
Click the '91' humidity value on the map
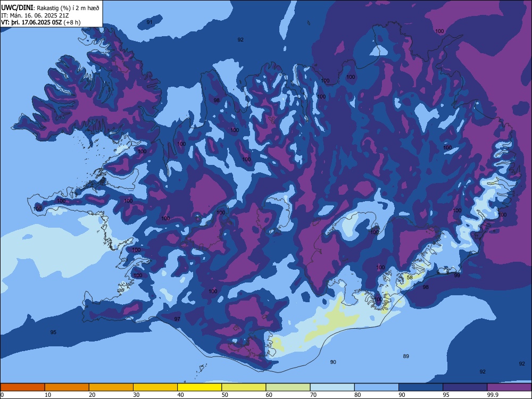coord(149,22)
